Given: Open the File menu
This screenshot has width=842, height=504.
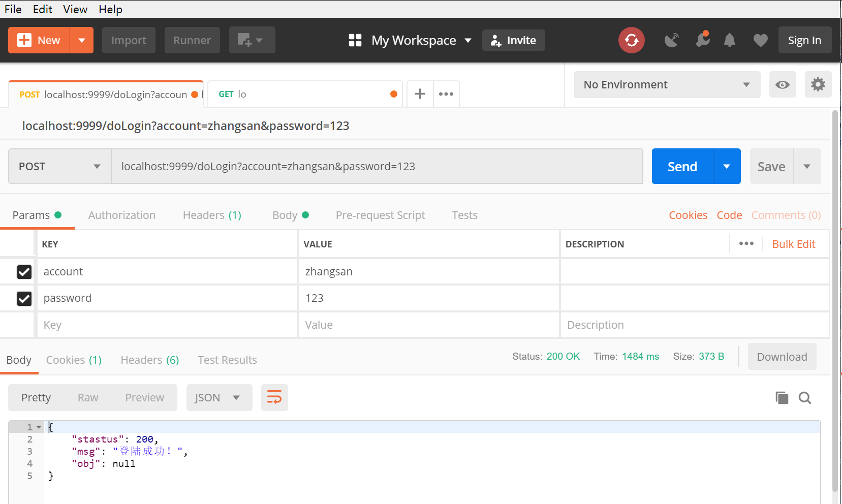Looking at the screenshot, I should 13,9.
